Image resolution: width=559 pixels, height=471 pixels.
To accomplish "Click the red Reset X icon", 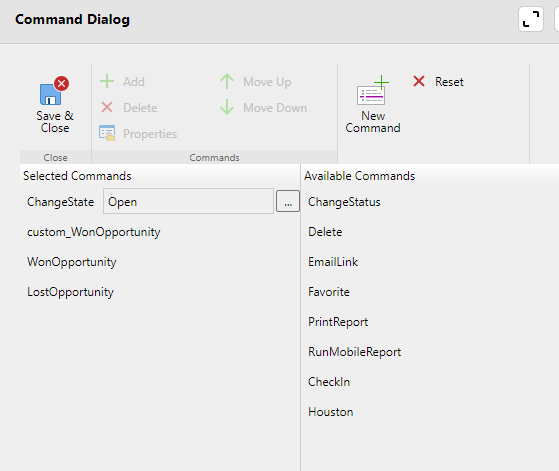I will 419,81.
